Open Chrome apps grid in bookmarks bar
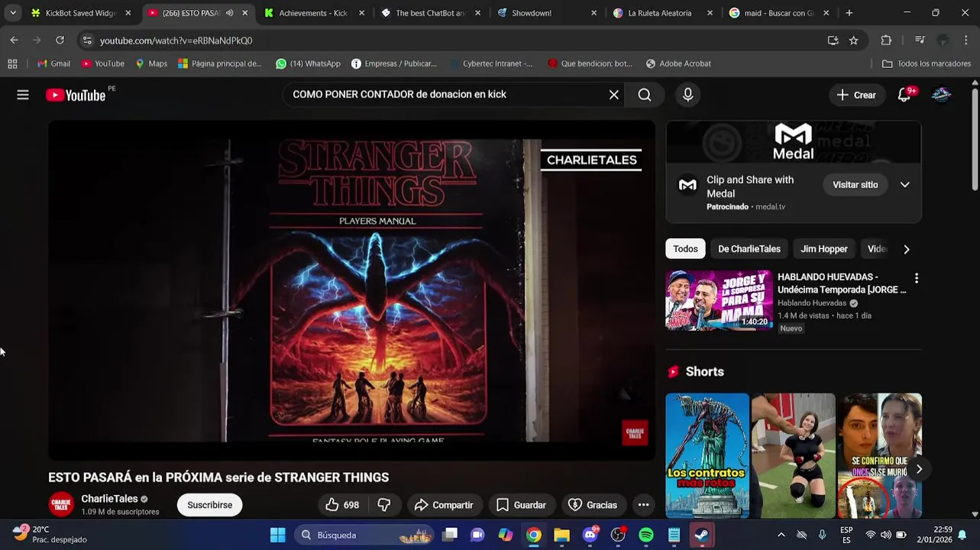This screenshot has height=550, width=980. point(12,63)
